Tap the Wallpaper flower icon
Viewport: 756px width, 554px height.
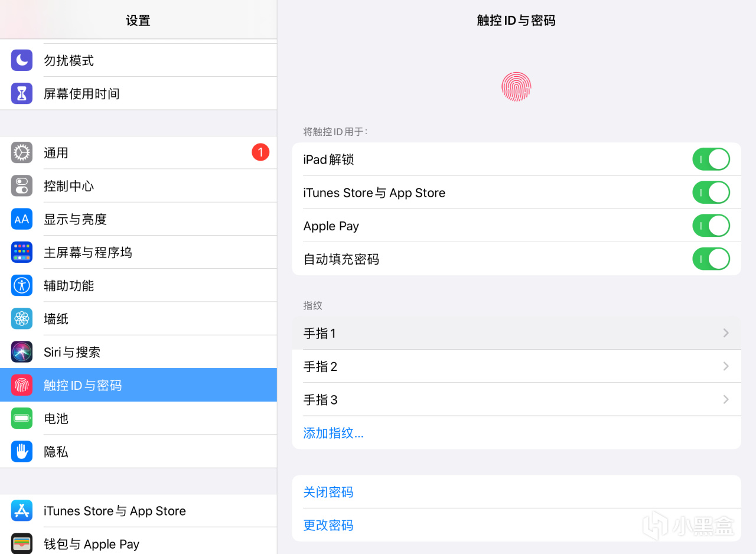[22, 318]
